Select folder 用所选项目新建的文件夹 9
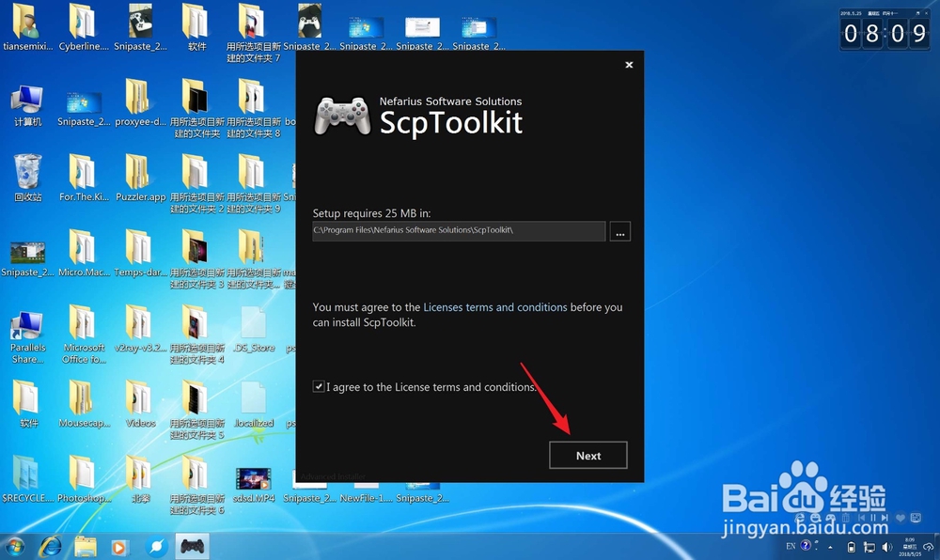Image resolution: width=940 pixels, height=560 pixels. 254,184
